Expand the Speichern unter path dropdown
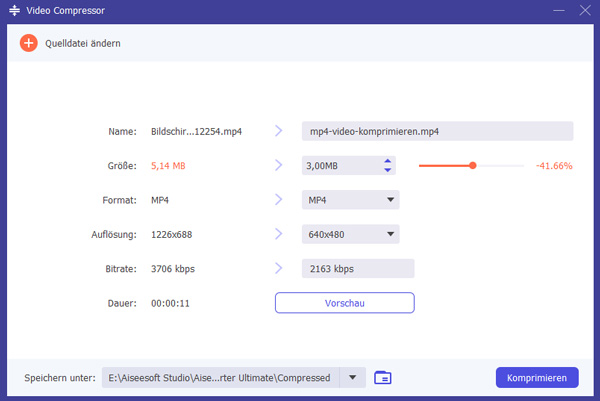The image size is (600, 401). pos(352,377)
